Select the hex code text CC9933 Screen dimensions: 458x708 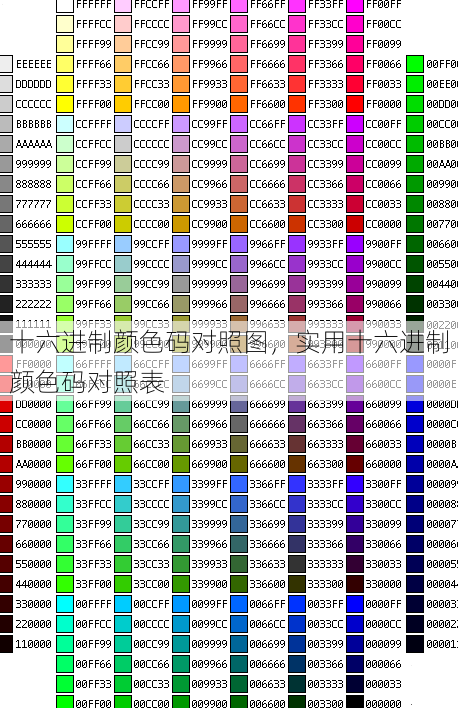tap(210, 204)
